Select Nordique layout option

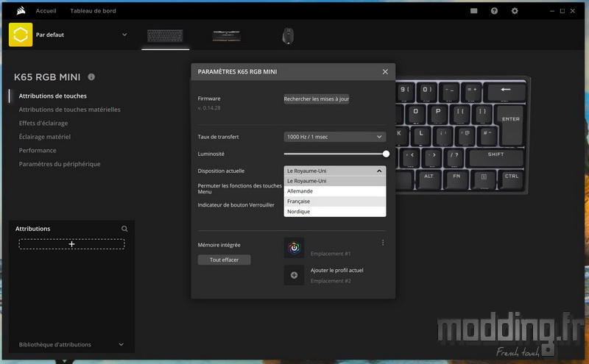coord(335,211)
